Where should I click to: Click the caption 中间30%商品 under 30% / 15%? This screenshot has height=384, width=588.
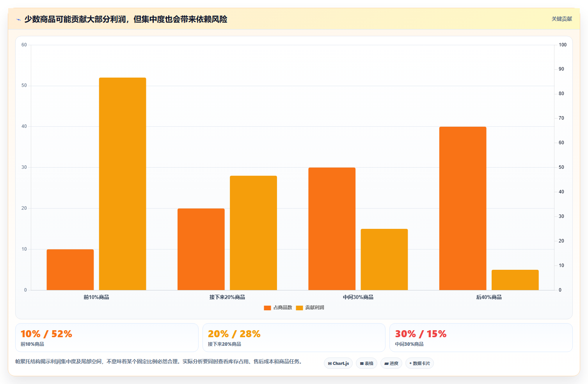409,344
